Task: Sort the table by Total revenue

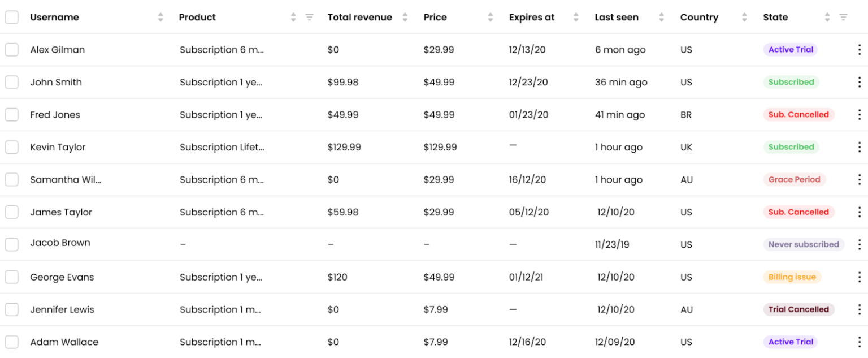Action: tap(404, 17)
